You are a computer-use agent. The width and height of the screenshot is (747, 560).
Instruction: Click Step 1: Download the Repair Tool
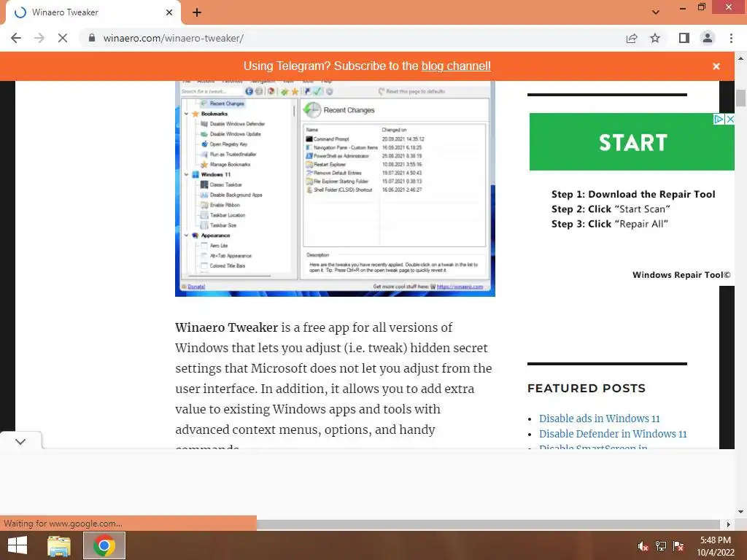pos(633,194)
